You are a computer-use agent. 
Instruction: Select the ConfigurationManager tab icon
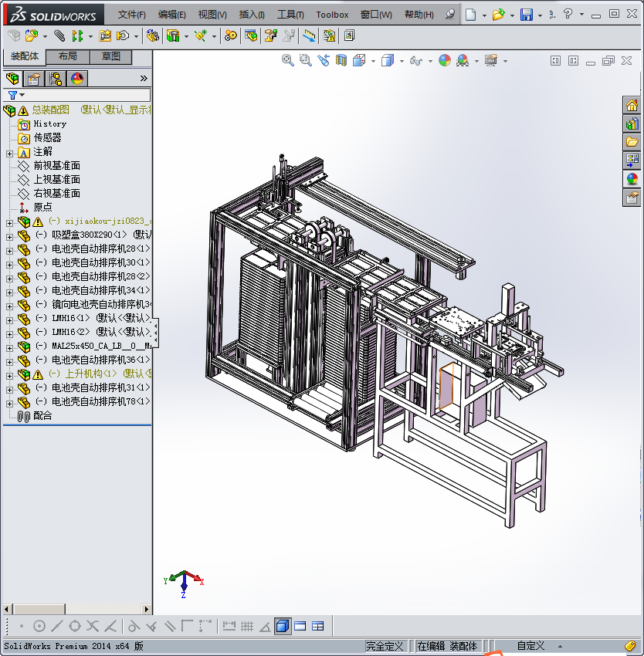(56, 79)
